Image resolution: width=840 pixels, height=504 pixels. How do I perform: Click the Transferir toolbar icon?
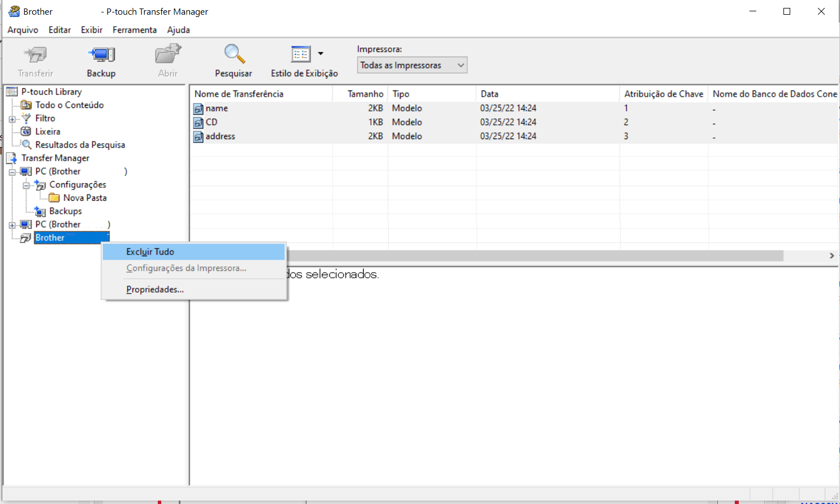[35, 55]
